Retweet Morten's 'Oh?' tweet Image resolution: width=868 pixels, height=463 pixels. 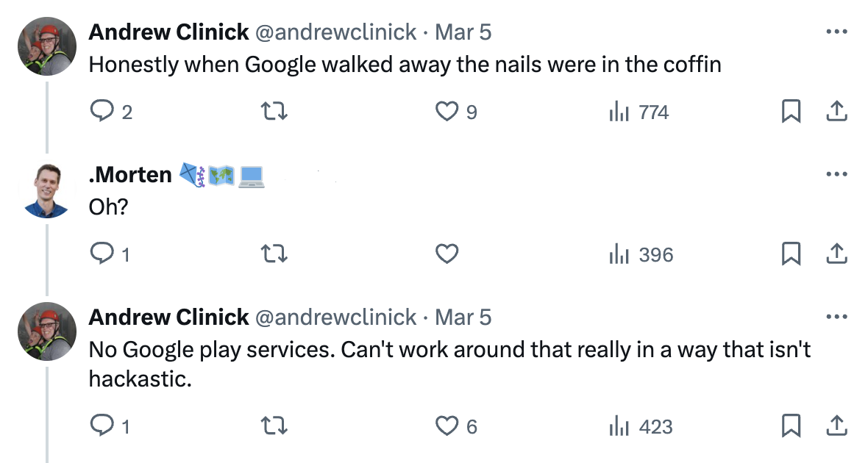pyautogui.click(x=274, y=254)
